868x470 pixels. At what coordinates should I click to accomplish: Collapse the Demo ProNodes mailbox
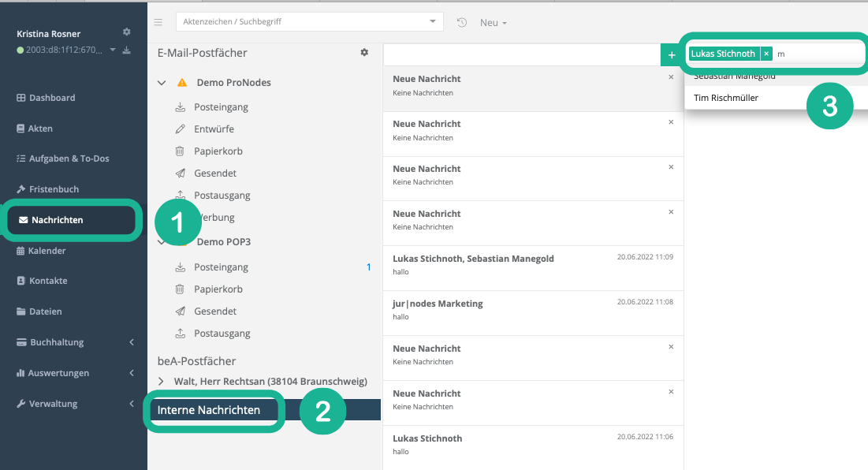tap(162, 83)
